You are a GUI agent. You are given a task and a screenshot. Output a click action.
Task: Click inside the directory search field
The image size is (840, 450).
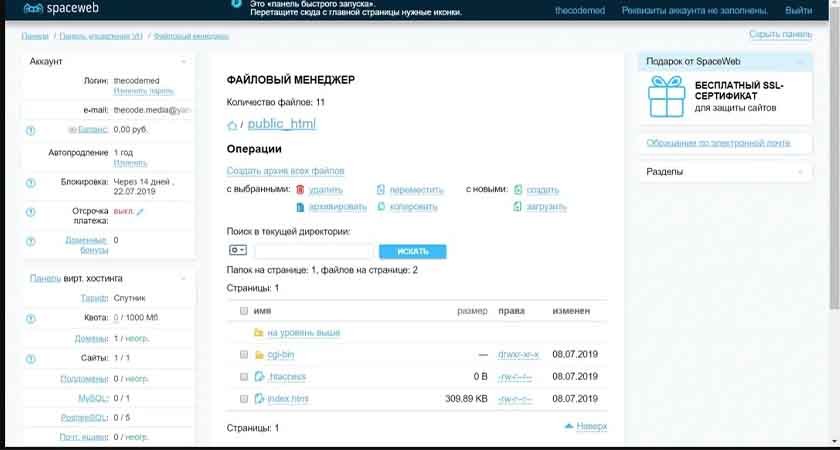(314, 252)
